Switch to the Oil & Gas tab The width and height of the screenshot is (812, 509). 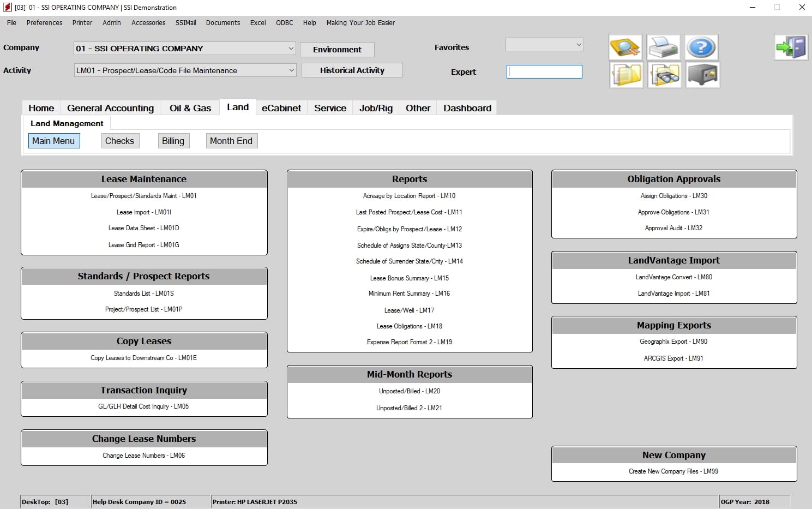click(190, 108)
